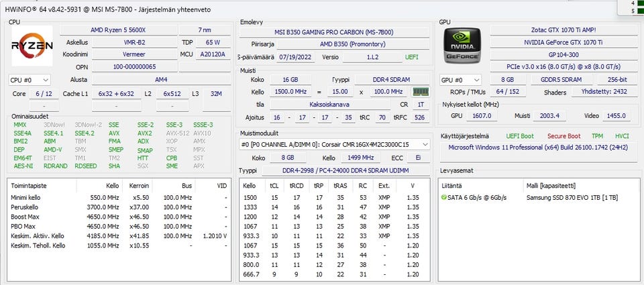Screen dimensions: 644x285
Task: Select the tCL column header in timings table
Action: 274,185
